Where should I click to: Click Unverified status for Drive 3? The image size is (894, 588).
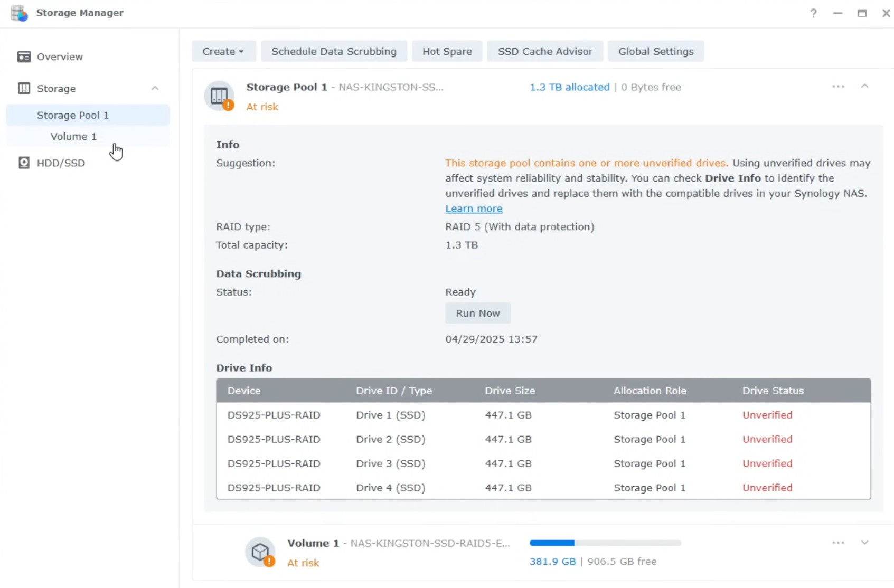pos(767,463)
